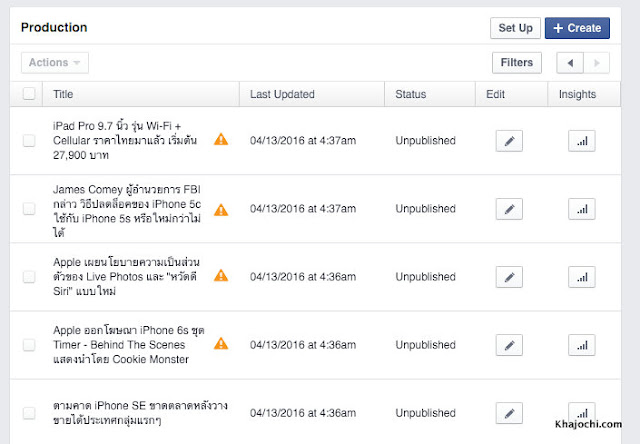
Task: Open insights for iPhone SE article
Action: [x=582, y=413]
